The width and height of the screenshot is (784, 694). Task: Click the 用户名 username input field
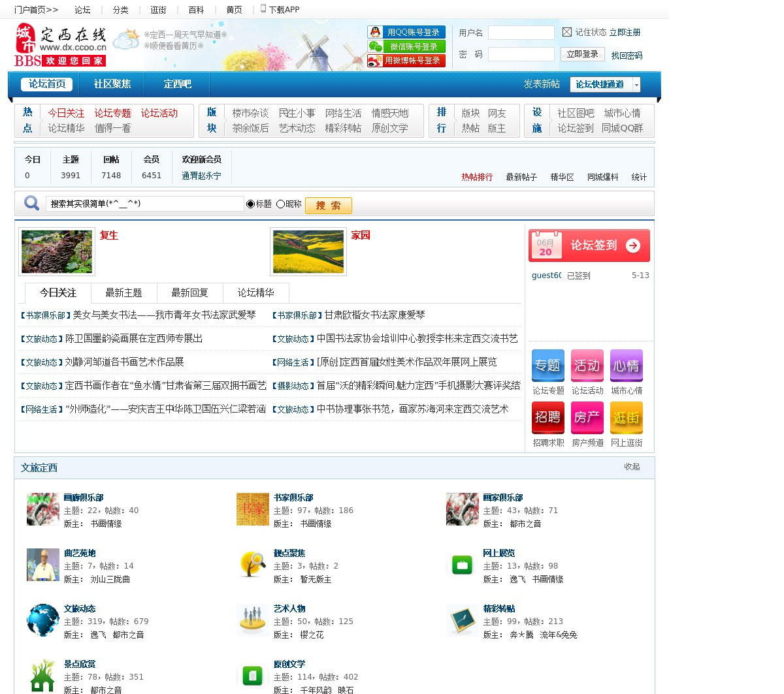(x=521, y=33)
